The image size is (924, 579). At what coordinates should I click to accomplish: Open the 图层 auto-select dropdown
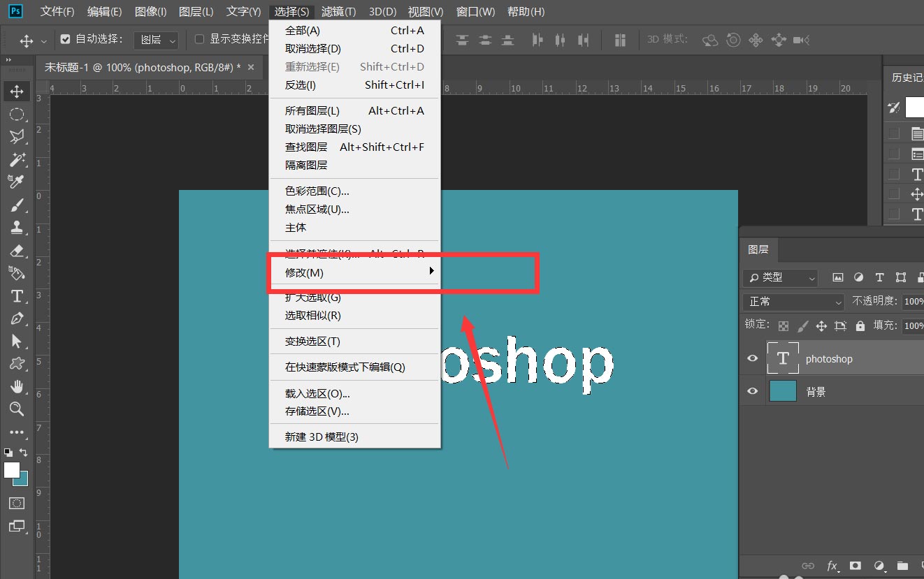(x=156, y=40)
